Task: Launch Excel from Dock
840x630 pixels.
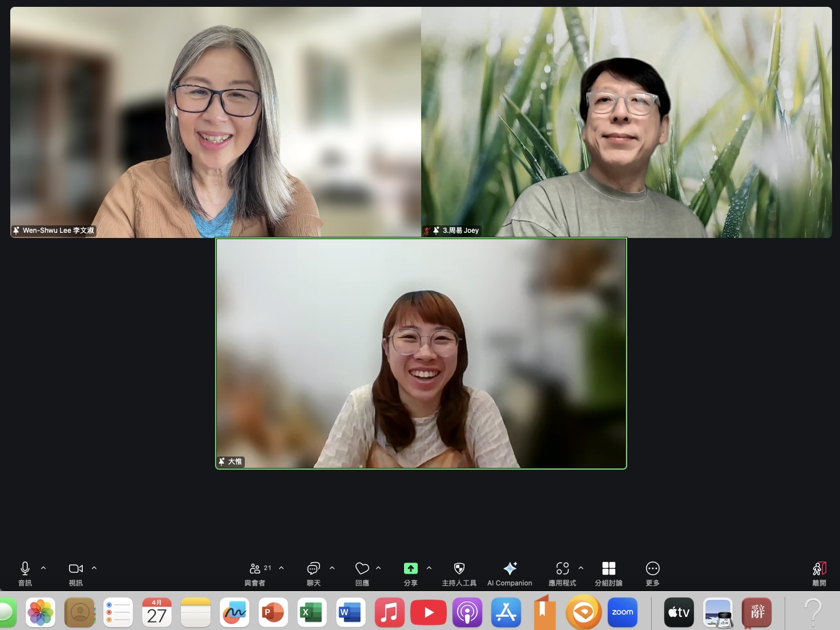Action: (312, 613)
